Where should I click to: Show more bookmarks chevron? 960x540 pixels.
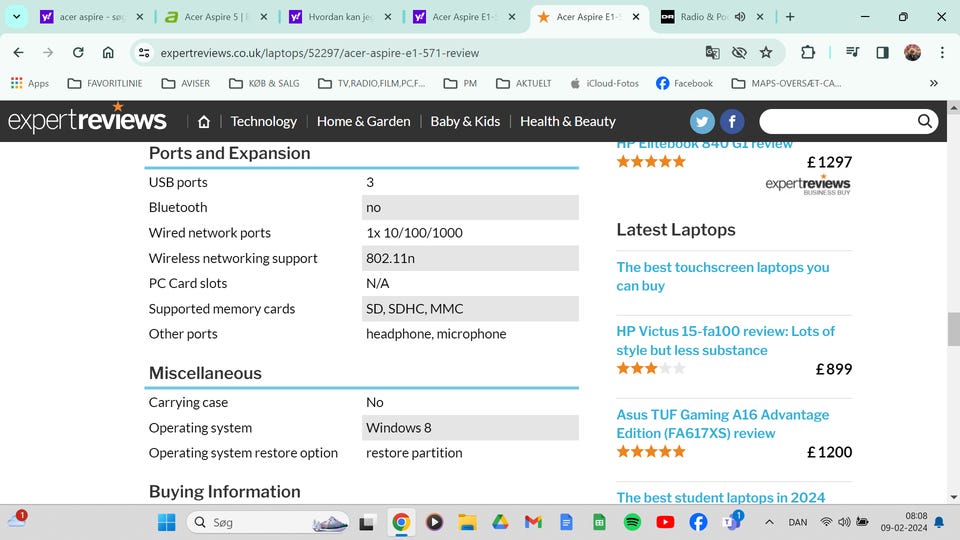pyautogui.click(x=934, y=83)
